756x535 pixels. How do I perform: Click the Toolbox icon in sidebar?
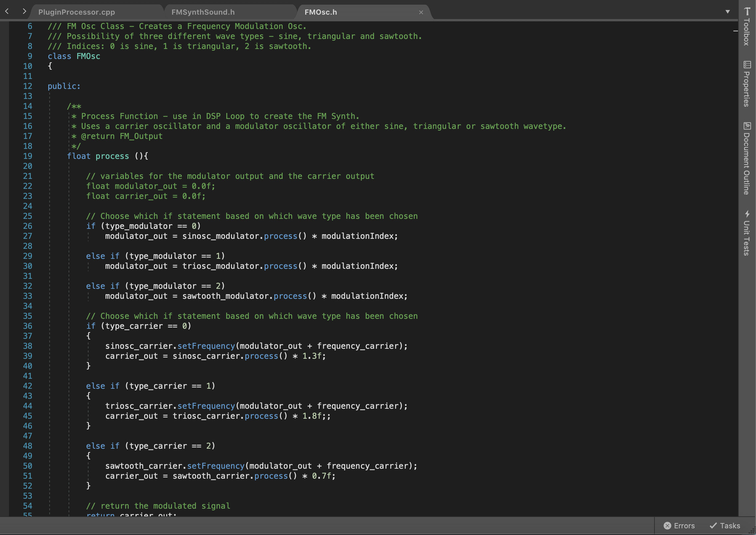747,11
